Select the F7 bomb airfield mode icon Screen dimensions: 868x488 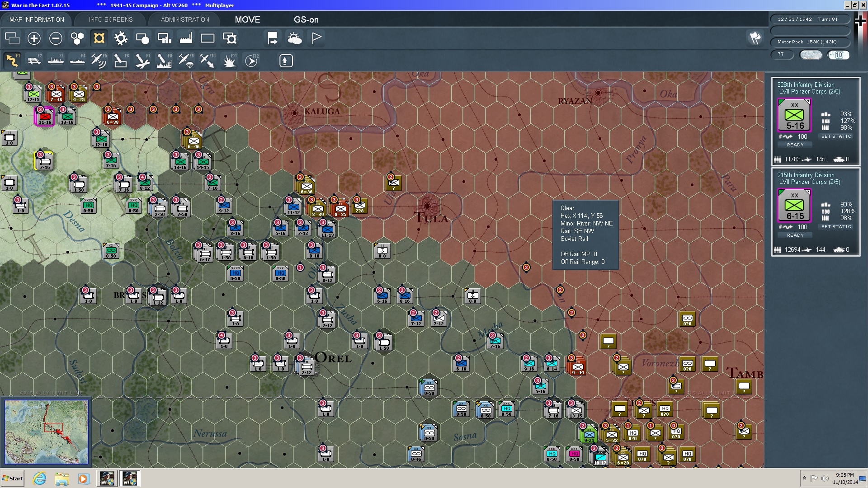click(x=142, y=61)
